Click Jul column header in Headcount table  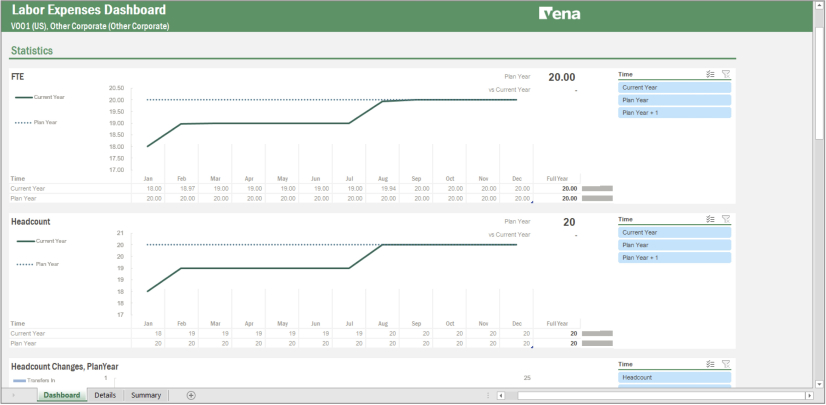coord(350,323)
